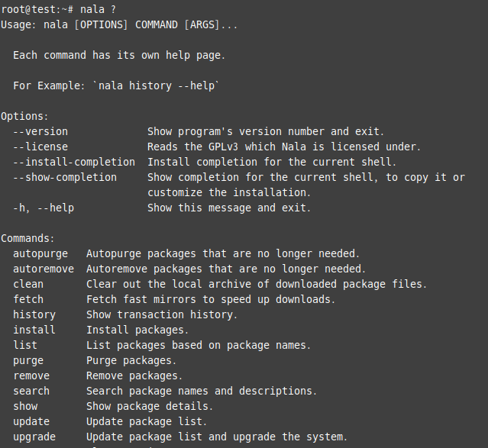Screen dimensions: 488x448
Task: Click the --version option text
Action: (40, 131)
